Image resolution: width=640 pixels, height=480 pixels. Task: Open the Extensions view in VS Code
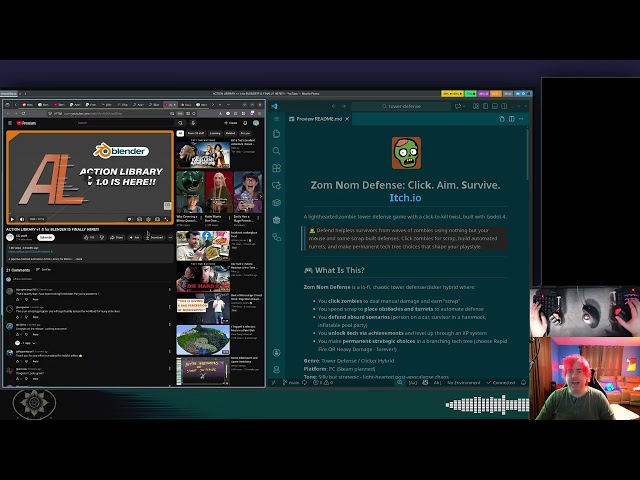point(276,168)
